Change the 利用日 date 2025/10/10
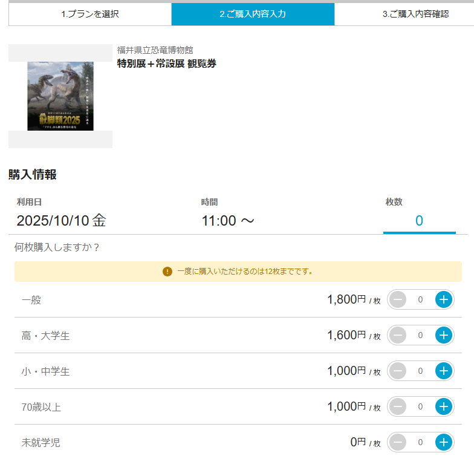Screen dimensions: 474x476 pyautogui.click(x=61, y=221)
